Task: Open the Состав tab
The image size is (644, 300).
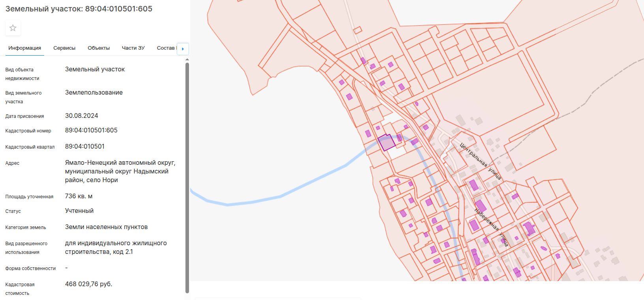Action: pyautogui.click(x=166, y=48)
